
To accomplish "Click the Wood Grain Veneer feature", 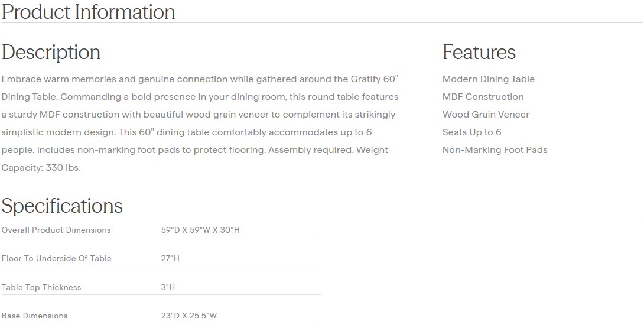I will click(x=486, y=115).
